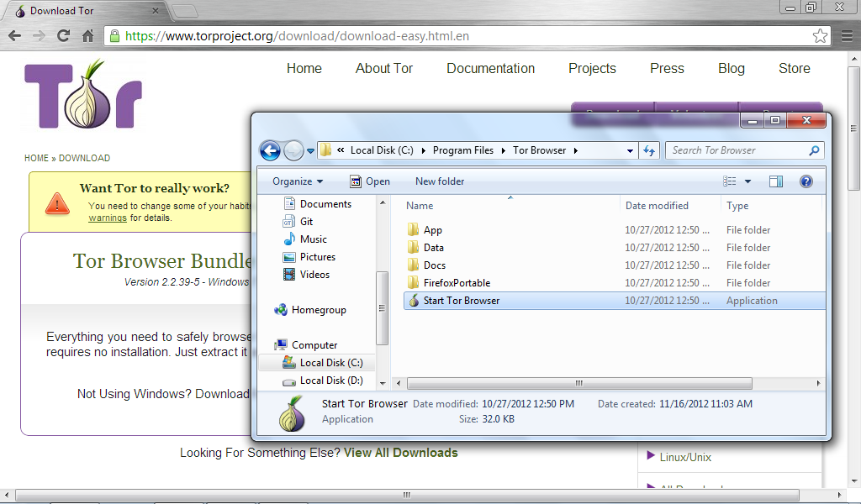Reload the Tor download page

pos(63,35)
